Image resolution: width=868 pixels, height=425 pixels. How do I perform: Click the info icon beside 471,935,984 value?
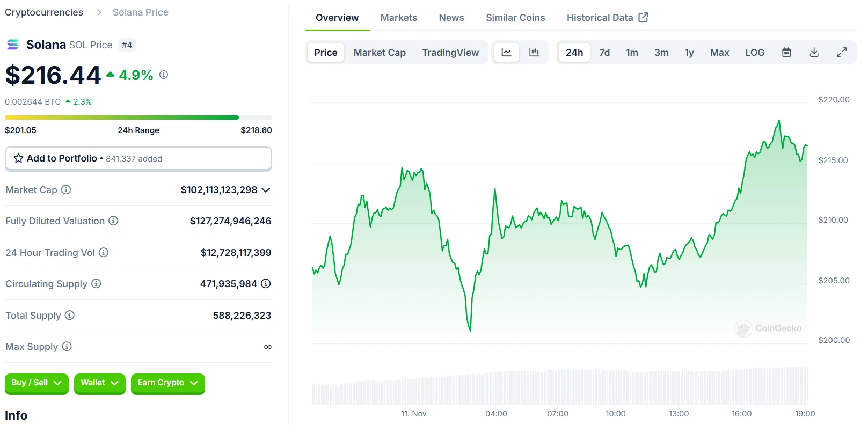coord(266,283)
